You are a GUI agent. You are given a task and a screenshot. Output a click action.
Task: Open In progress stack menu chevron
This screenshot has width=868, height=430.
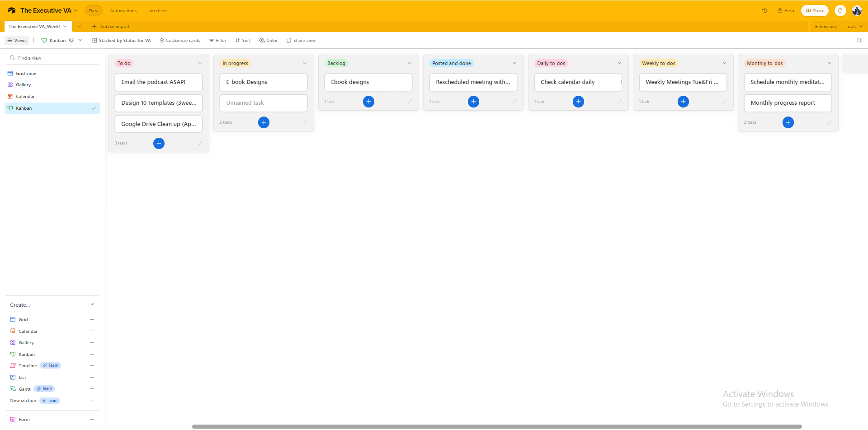(305, 63)
